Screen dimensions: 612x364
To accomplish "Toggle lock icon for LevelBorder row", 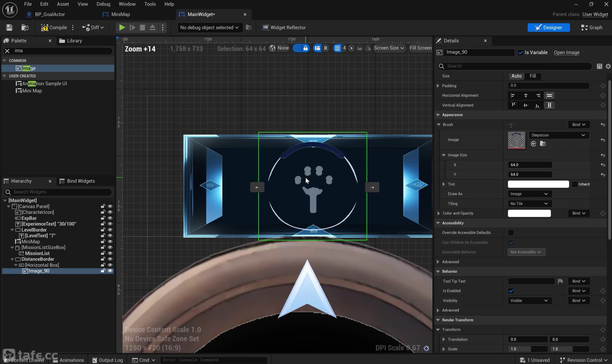I will click(103, 230).
